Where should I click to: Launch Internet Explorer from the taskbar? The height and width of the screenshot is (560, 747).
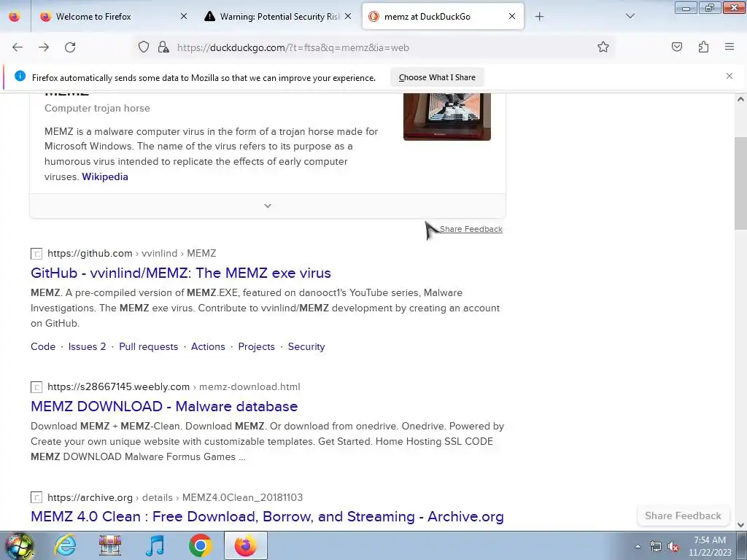65,545
